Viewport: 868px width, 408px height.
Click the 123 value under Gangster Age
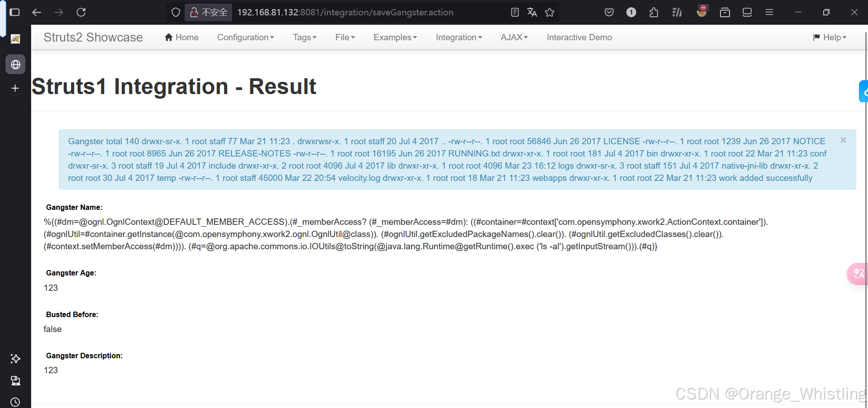point(51,288)
